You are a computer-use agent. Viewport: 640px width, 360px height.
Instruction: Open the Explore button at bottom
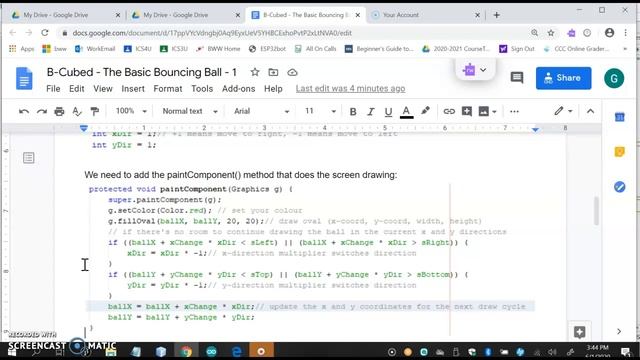click(x=580, y=332)
